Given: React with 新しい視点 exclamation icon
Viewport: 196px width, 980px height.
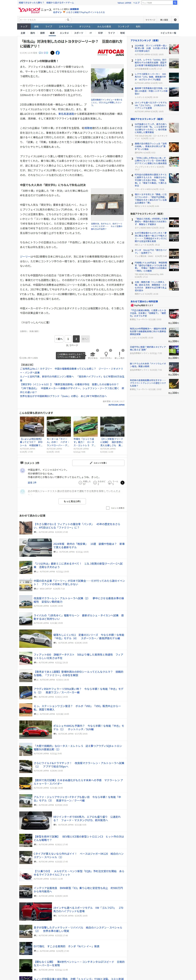Looking at the screenshot, I should tap(120, 354).
